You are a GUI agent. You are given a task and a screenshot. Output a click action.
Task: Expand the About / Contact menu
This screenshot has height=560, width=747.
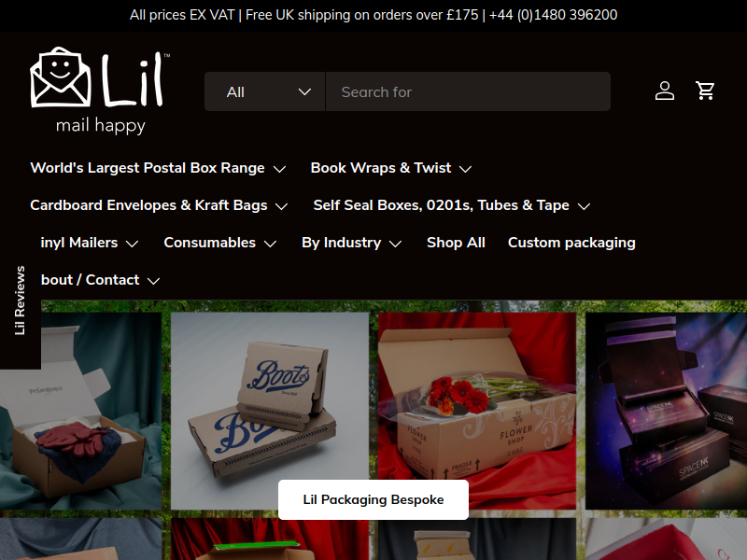(x=100, y=280)
